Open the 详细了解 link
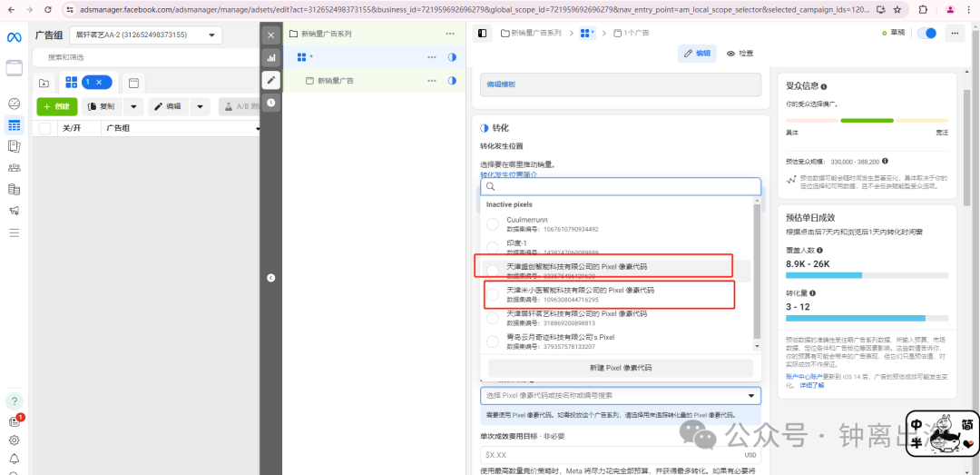 tap(812, 385)
